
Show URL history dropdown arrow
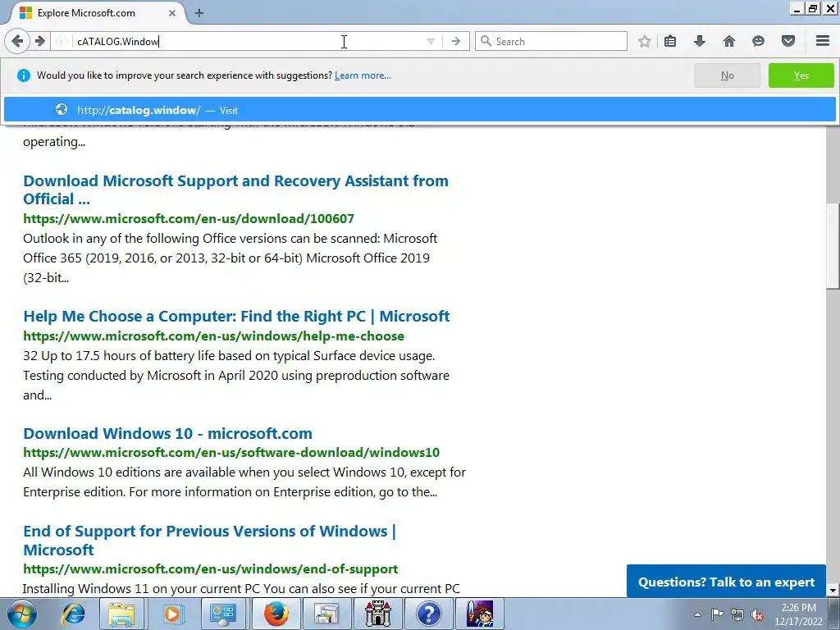[431, 41]
